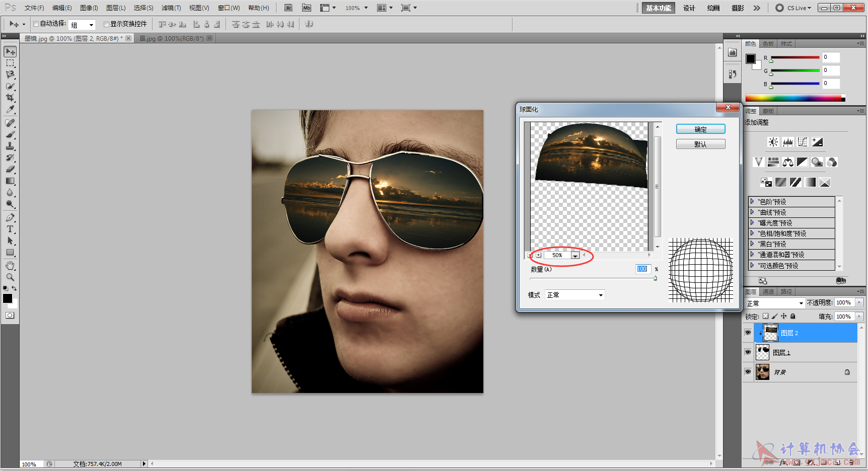The width and height of the screenshot is (868, 471).
Task: Select the Clone Stamp tool
Action: pyautogui.click(x=10, y=146)
